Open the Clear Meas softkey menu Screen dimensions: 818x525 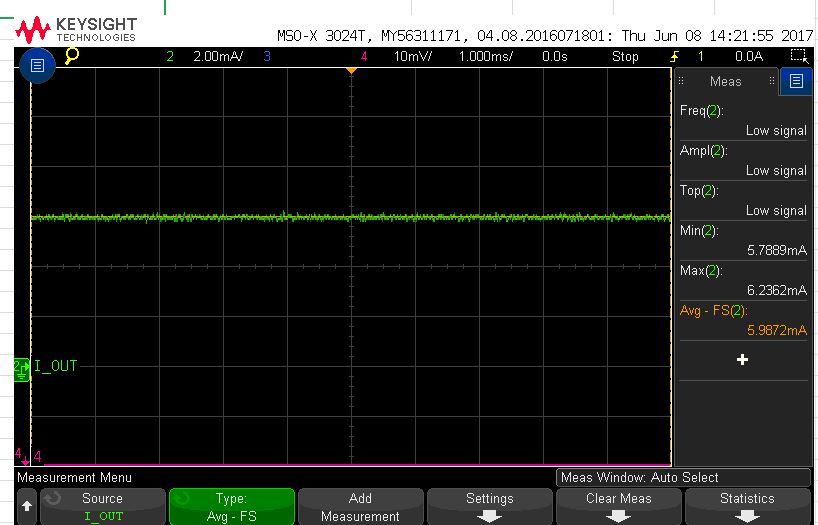619,507
